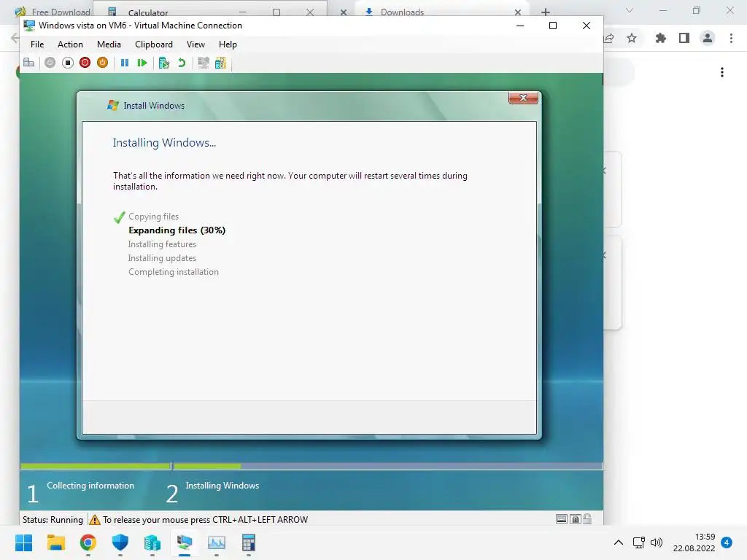Screen dimensions: 747x560
Task: Click the Collecting information progress bar
Action: (x=96, y=466)
